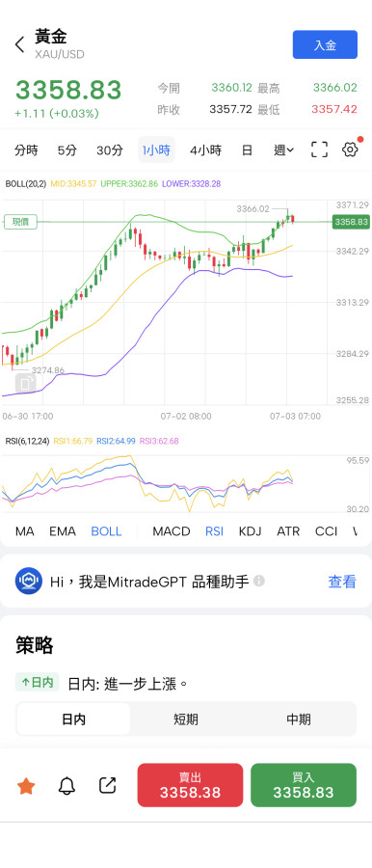
Task: Go back with the left chevron arrow
Action: tap(20, 44)
